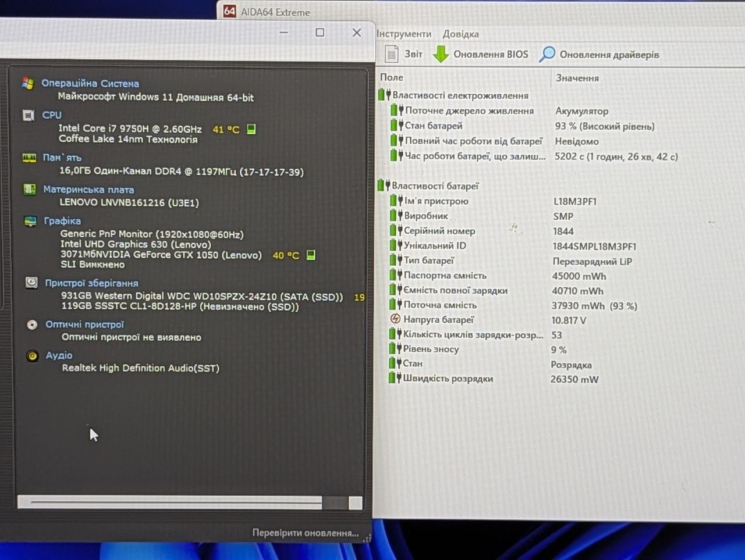Click the speaker icon beside Аудіо
The image size is (745, 560).
[33, 355]
